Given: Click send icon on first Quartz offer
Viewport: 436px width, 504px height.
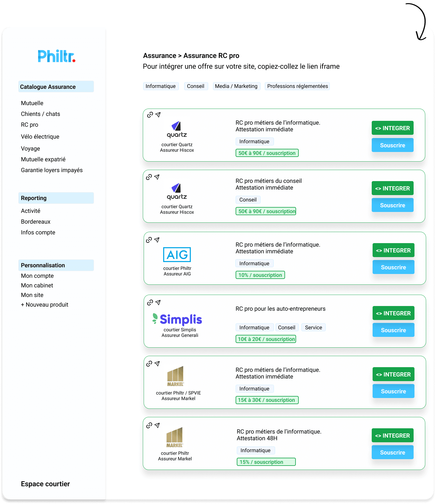Looking at the screenshot, I should [x=158, y=115].
